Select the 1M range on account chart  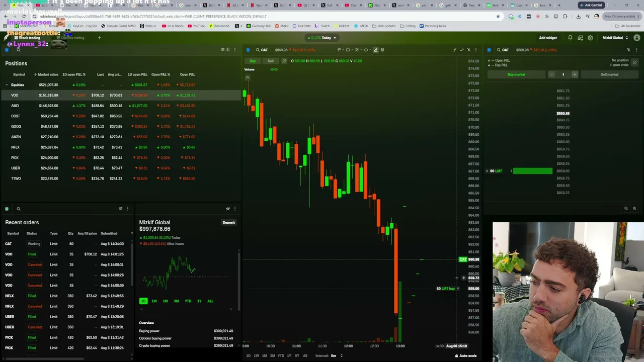[165, 301]
